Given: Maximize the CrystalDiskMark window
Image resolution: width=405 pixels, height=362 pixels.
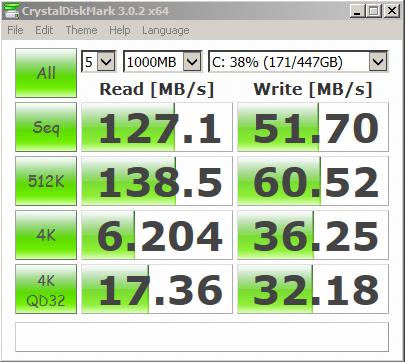Looking at the screenshot, I should pos(374,11).
